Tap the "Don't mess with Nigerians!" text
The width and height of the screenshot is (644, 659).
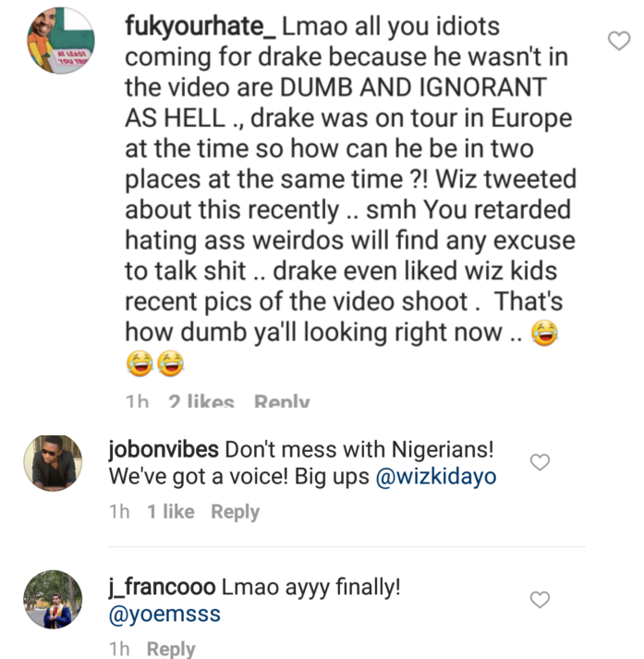coord(360,449)
